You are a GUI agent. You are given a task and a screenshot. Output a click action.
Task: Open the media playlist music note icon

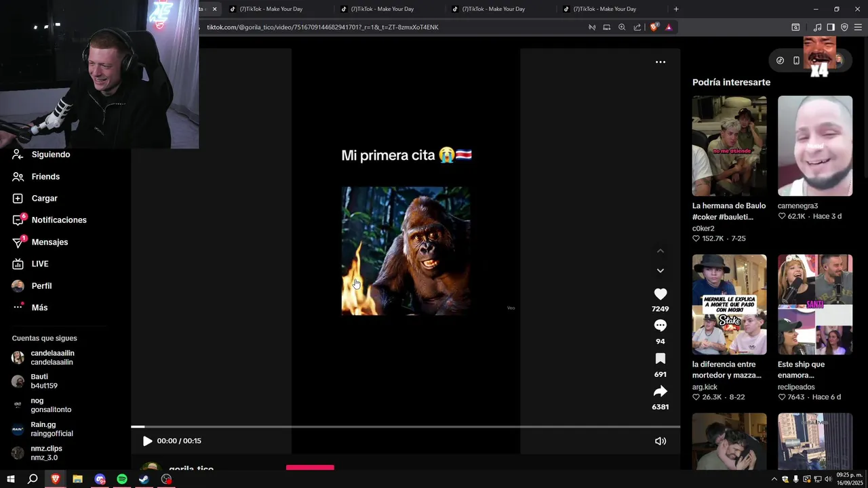pyautogui.click(x=817, y=27)
